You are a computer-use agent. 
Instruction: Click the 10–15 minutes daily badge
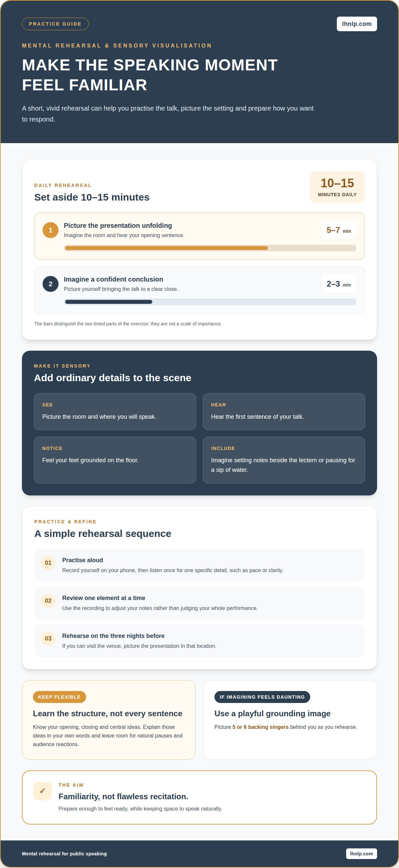coord(337,187)
